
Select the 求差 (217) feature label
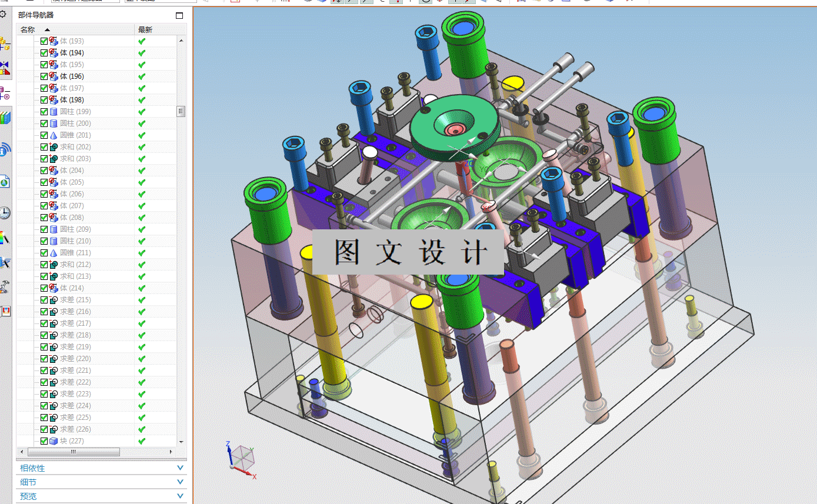coord(75,323)
